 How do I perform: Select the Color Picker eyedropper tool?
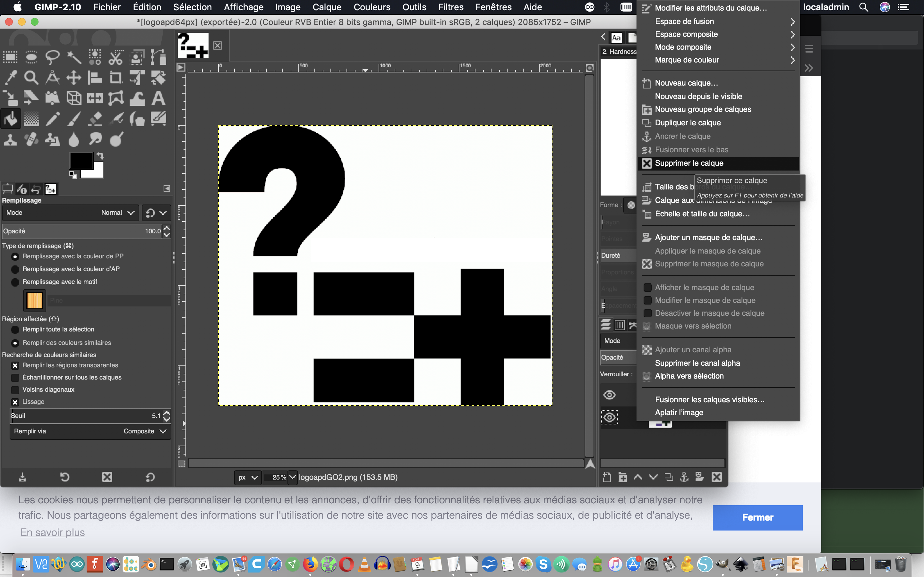pyautogui.click(x=10, y=78)
